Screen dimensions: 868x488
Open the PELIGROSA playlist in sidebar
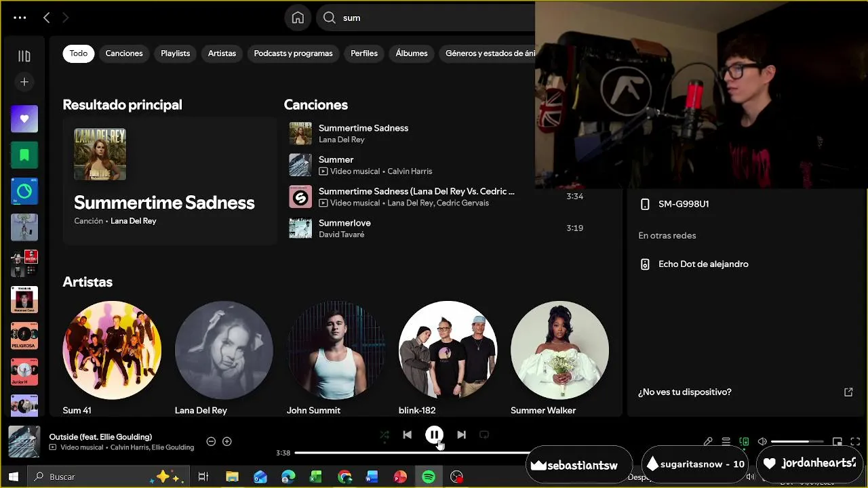(x=24, y=335)
